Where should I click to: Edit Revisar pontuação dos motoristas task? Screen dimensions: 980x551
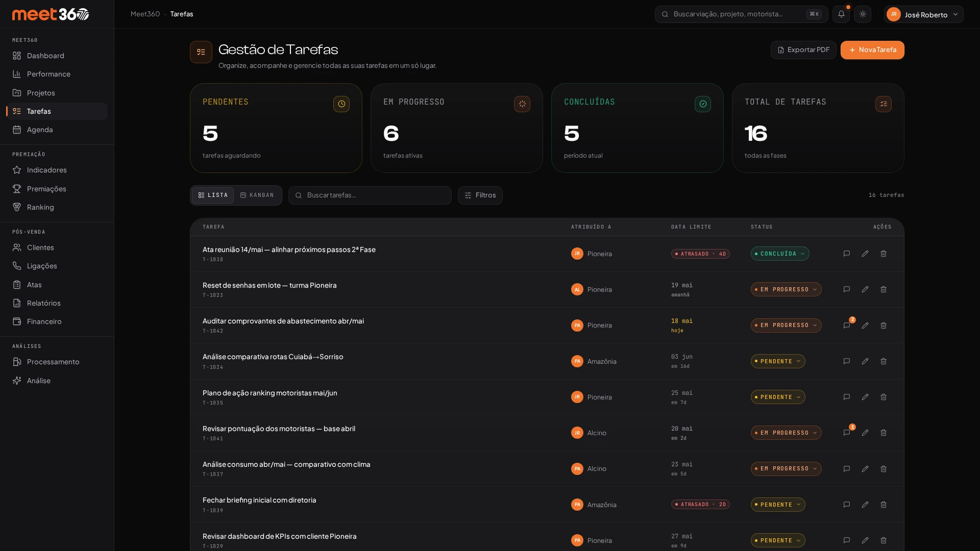(x=865, y=433)
